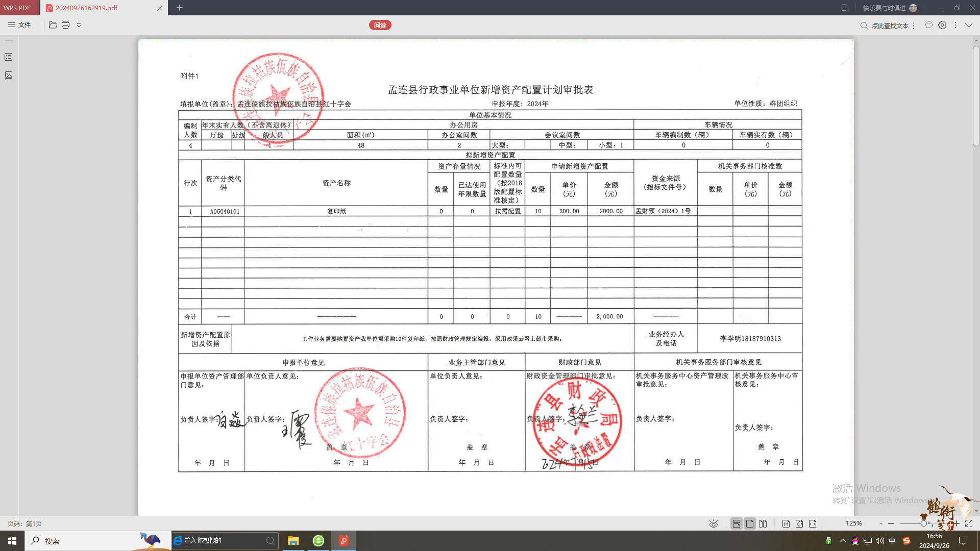Open the user account 快乐要与时俱进
This screenshot has height=551, width=980.
tap(890, 8)
